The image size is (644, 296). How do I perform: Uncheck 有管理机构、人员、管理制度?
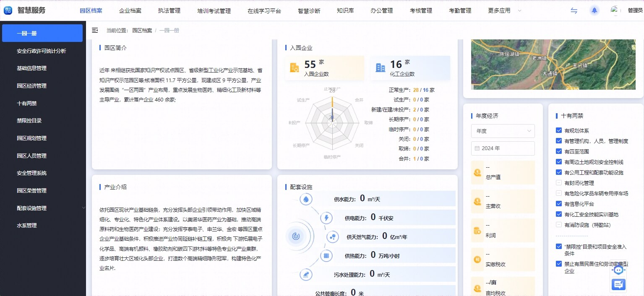click(x=558, y=141)
